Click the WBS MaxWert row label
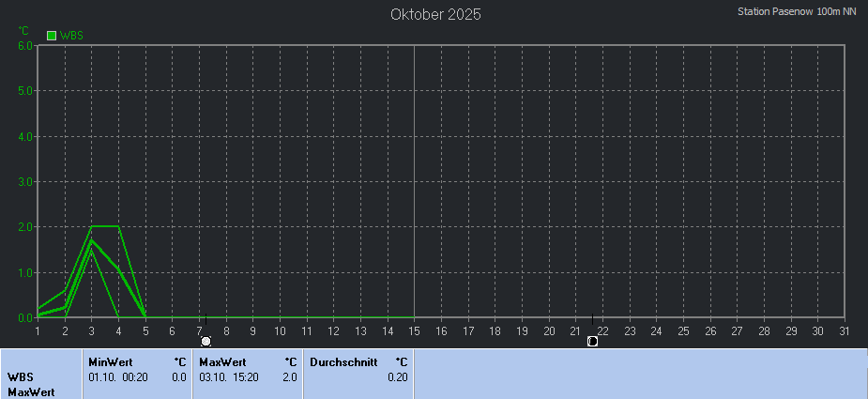This screenshot has height=399, width=868. [x=33, y=384]
